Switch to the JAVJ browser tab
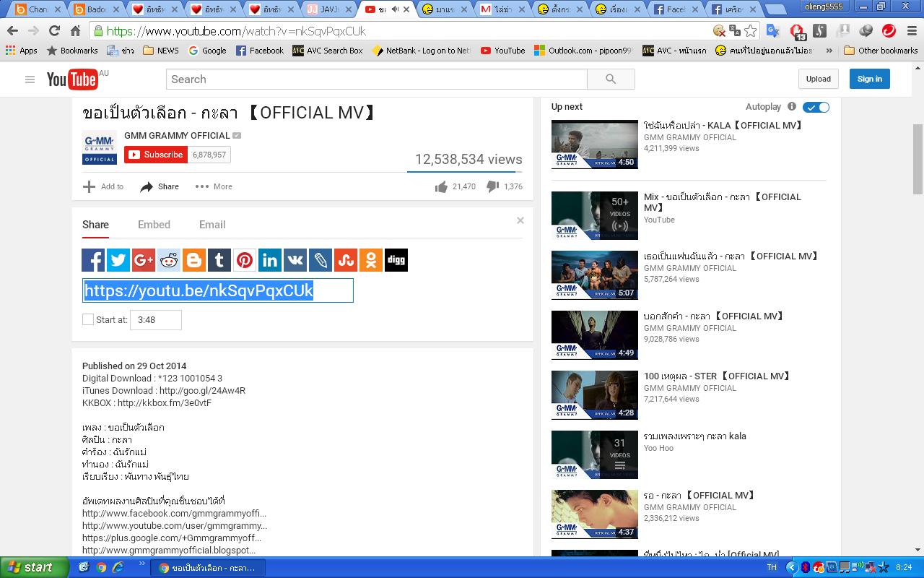This screenshot has width=924, height=578. click(x=330, y=9)
